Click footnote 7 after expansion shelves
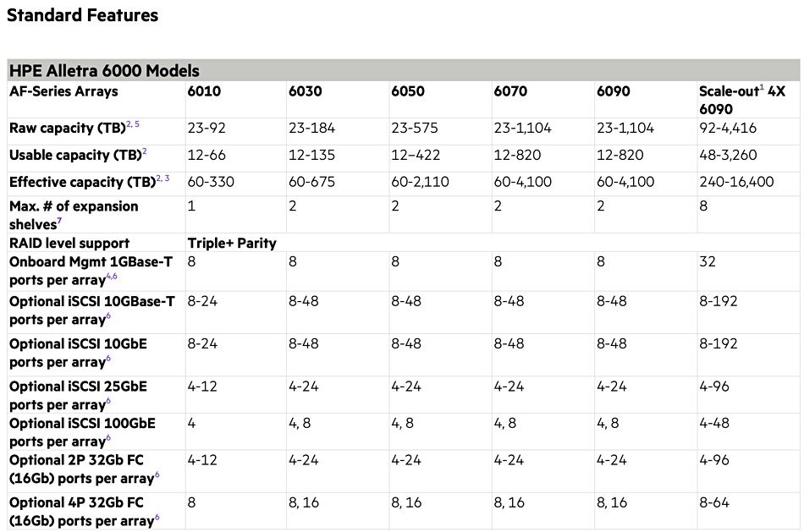Screen dimensions: 804x532 (x=59, y=221)
